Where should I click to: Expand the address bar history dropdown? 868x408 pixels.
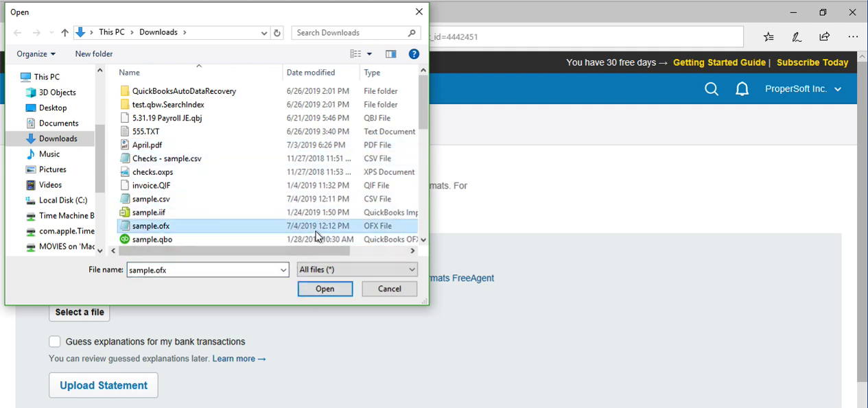(x=264, y=33)
